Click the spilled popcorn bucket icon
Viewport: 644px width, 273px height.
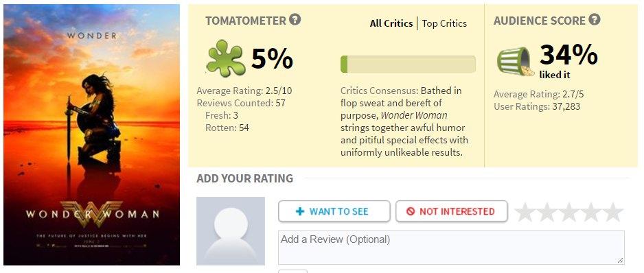pyautogui.click(x=516, y=62)
